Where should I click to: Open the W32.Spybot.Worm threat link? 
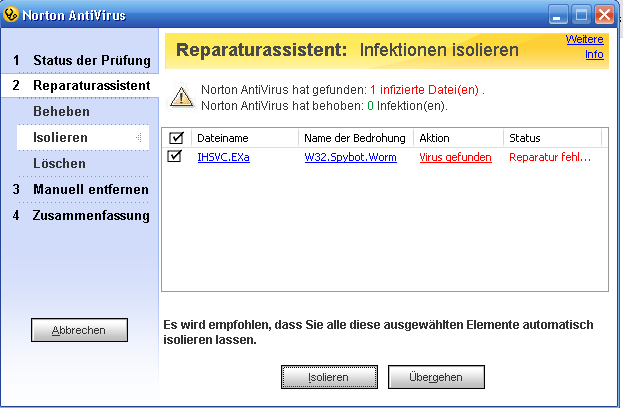(x=350, y=157)
